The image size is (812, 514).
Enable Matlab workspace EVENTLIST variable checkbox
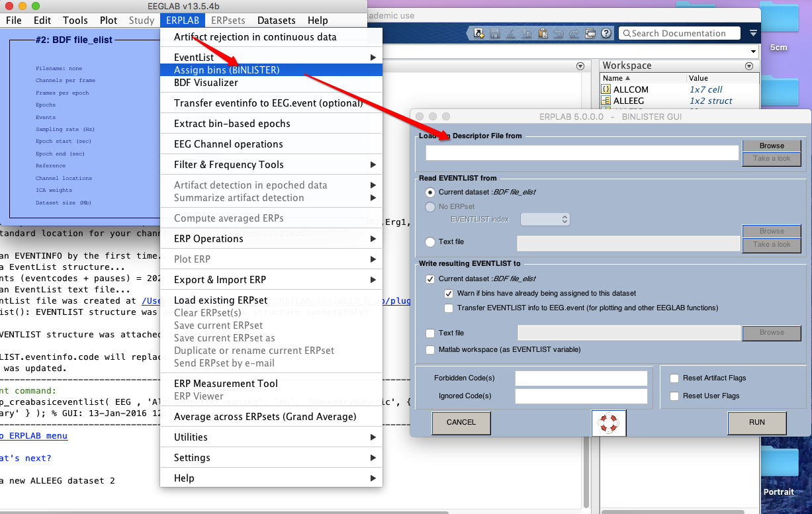coord(431,349)
